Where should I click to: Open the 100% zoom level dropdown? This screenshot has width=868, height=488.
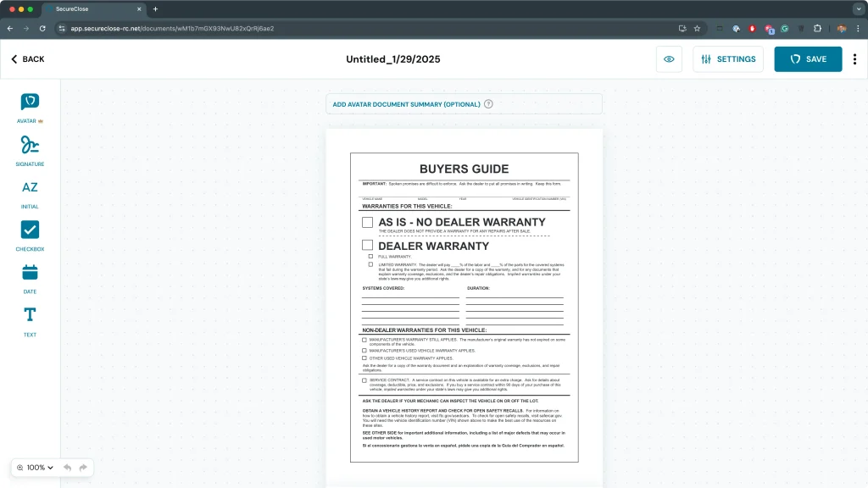[35, 468]
